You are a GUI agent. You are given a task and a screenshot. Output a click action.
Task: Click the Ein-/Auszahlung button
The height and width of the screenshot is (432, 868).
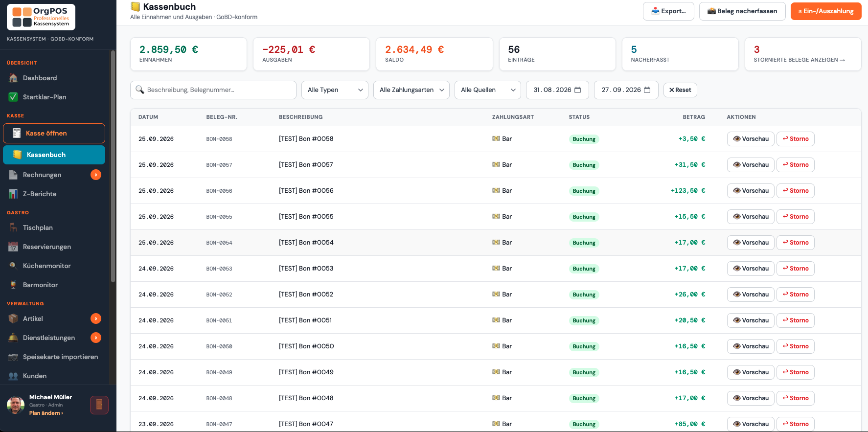click(826, 11)
